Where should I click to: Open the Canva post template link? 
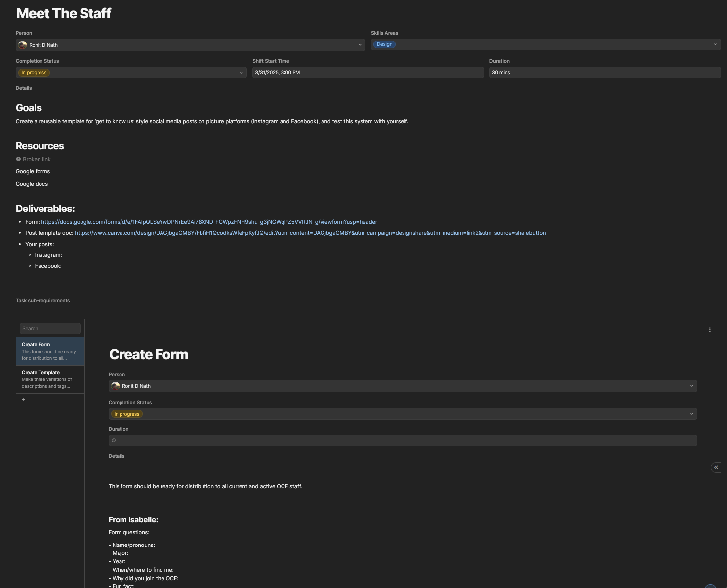[x=310, y=233]
